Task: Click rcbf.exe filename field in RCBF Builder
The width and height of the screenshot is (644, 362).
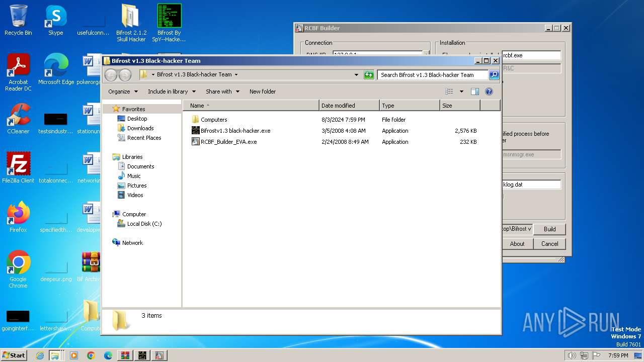Action: [531, 55]
